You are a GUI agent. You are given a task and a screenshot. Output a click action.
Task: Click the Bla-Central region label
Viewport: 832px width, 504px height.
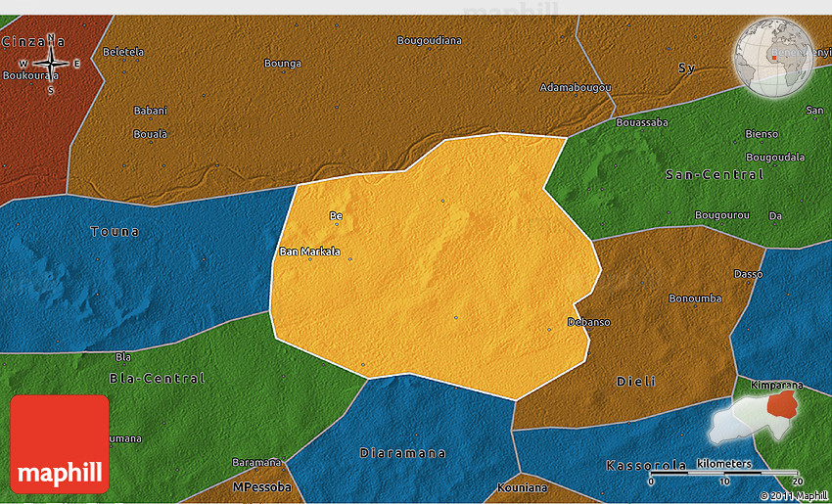157,378
